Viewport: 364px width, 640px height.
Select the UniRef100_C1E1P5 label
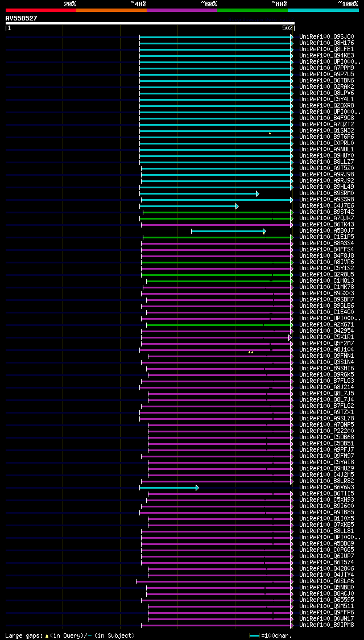click(326, 237)
